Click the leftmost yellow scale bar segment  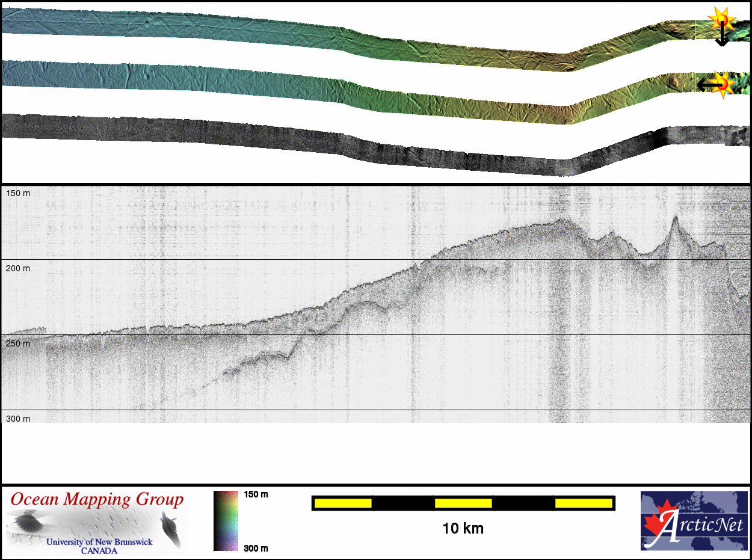pos(342,503)
